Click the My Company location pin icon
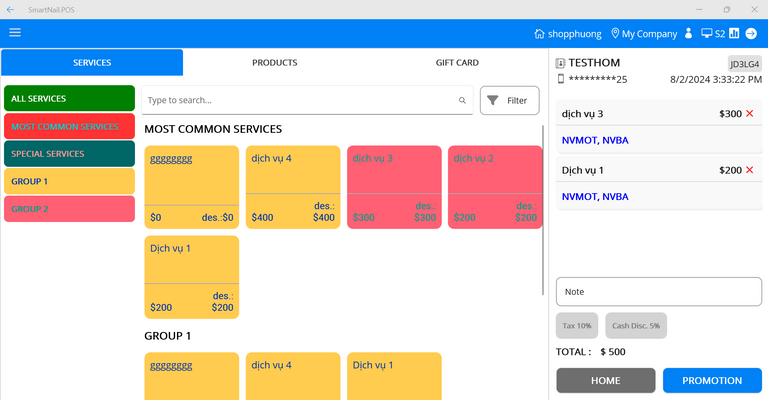 (615, 34)
